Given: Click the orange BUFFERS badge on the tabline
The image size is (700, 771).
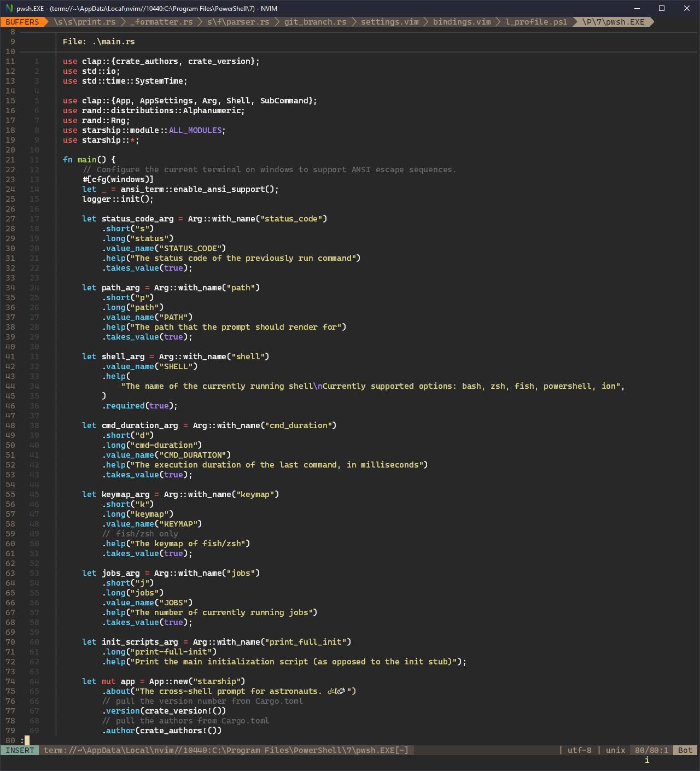Looking at the screenshot, I should click(x=21, y=22).
